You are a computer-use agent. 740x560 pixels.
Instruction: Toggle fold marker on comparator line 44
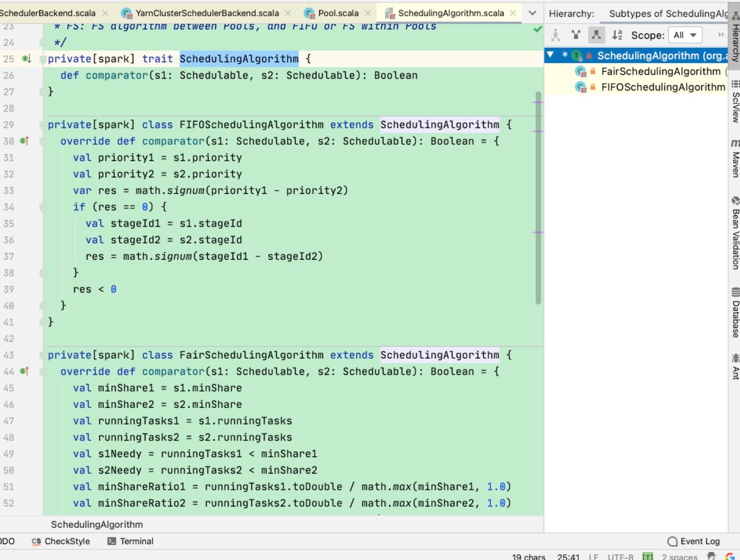[x=43, y=372]
